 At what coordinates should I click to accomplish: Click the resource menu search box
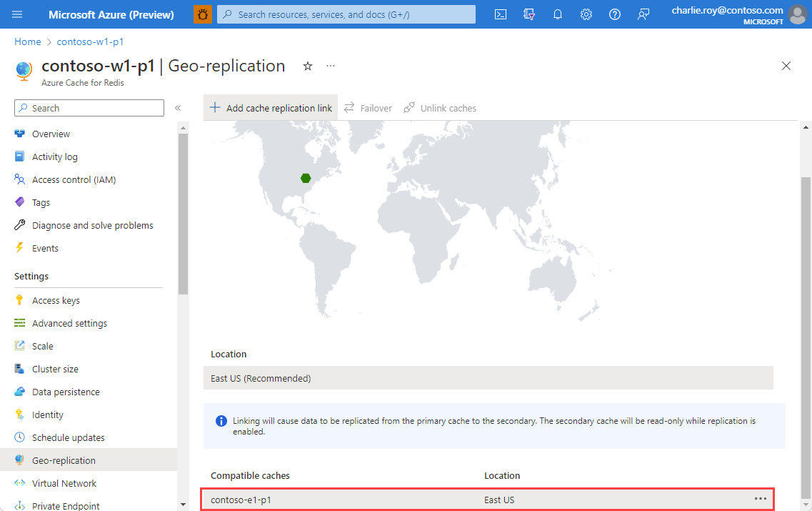pyautogui.click(x=89, y=107)
